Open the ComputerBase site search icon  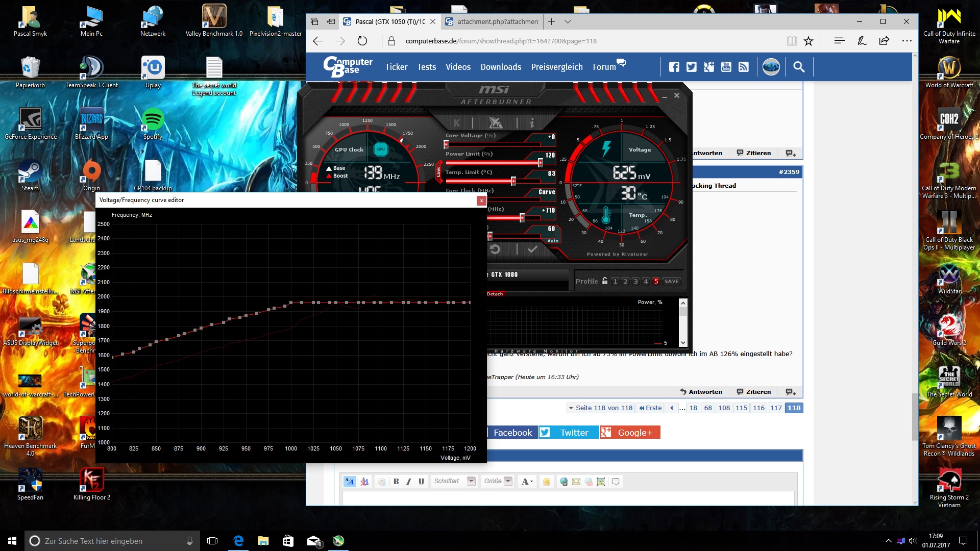(799, 67)
